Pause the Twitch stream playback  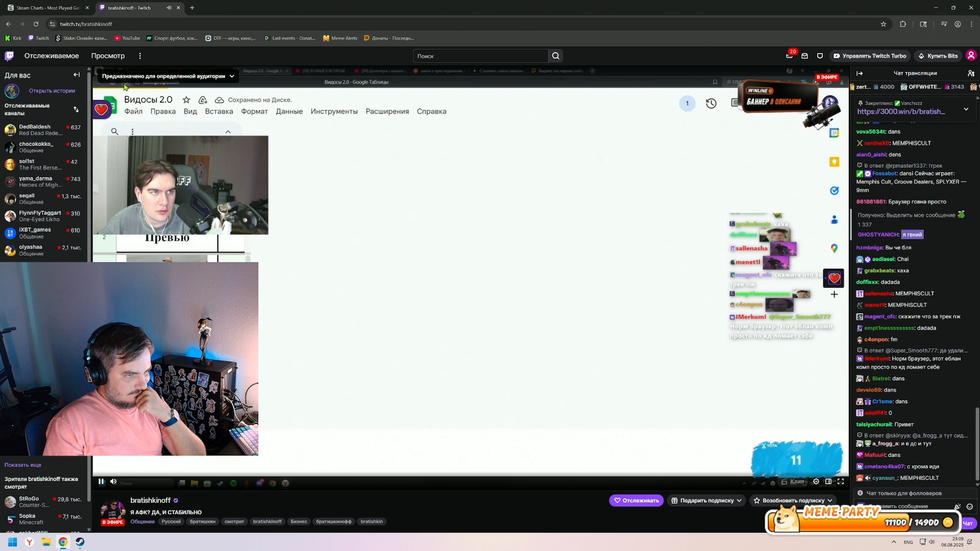coord(101,482)
